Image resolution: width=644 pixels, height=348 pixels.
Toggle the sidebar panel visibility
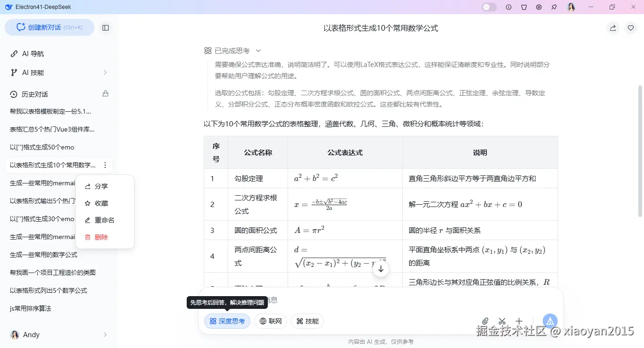click(x=106, y=28)
